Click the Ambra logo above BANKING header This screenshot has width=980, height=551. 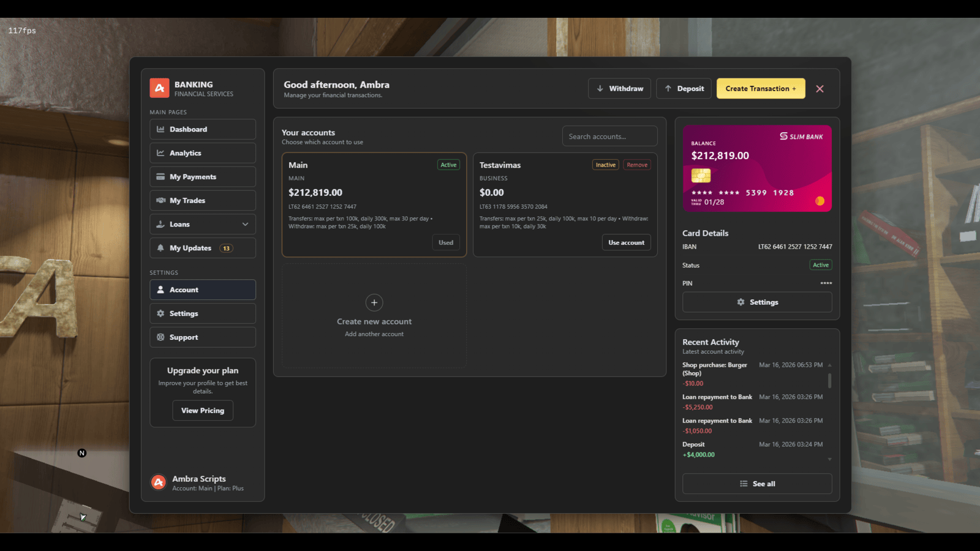coord(158,88)
